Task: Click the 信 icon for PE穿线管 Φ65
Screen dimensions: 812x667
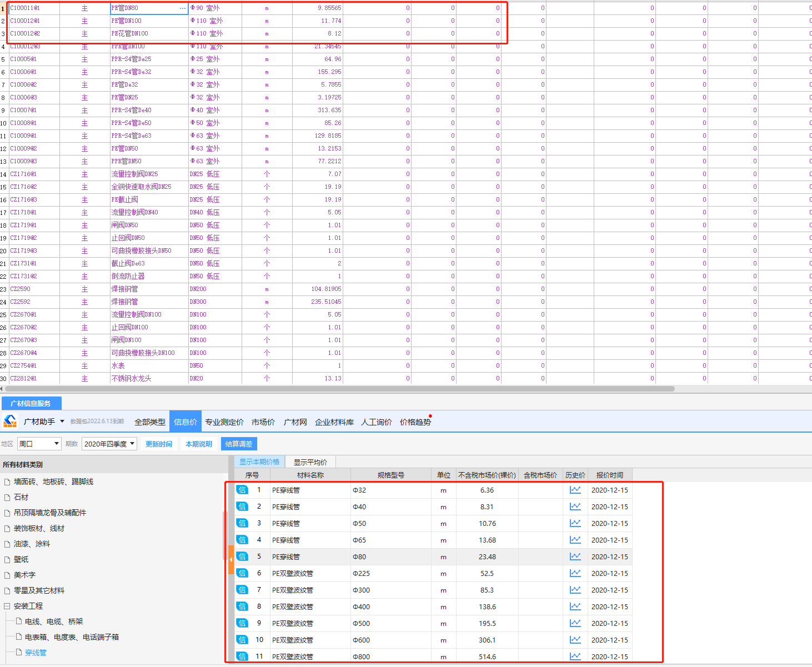Action: pyautogui.click(x=242, y=540)
